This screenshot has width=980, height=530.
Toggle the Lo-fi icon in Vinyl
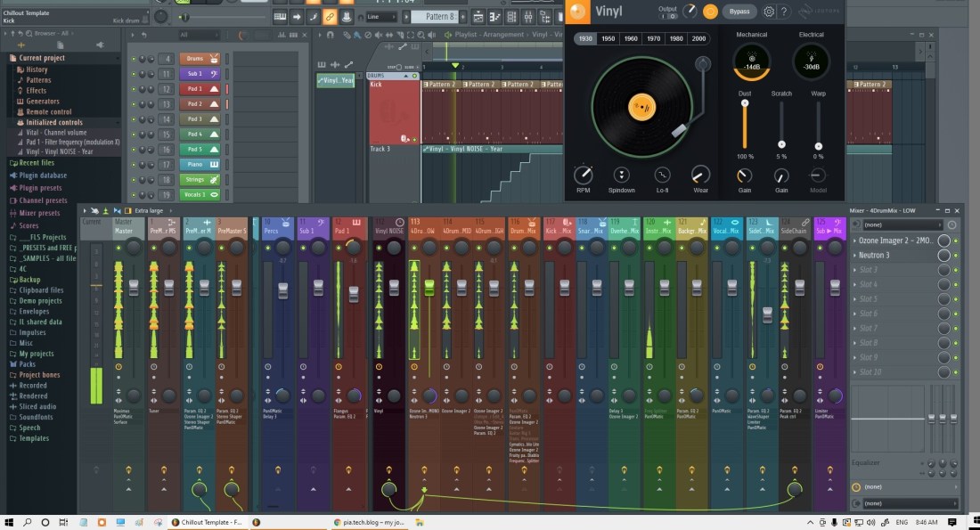pos(661,175)
